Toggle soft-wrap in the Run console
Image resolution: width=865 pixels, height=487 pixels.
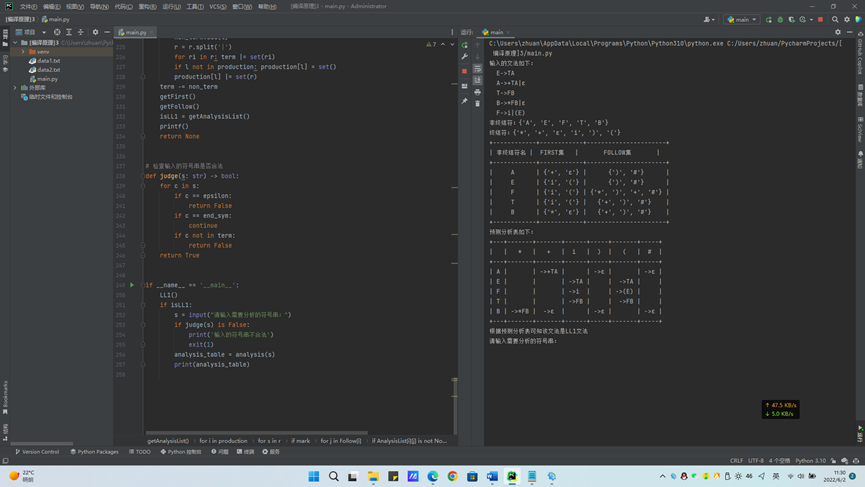pos(478,69)
